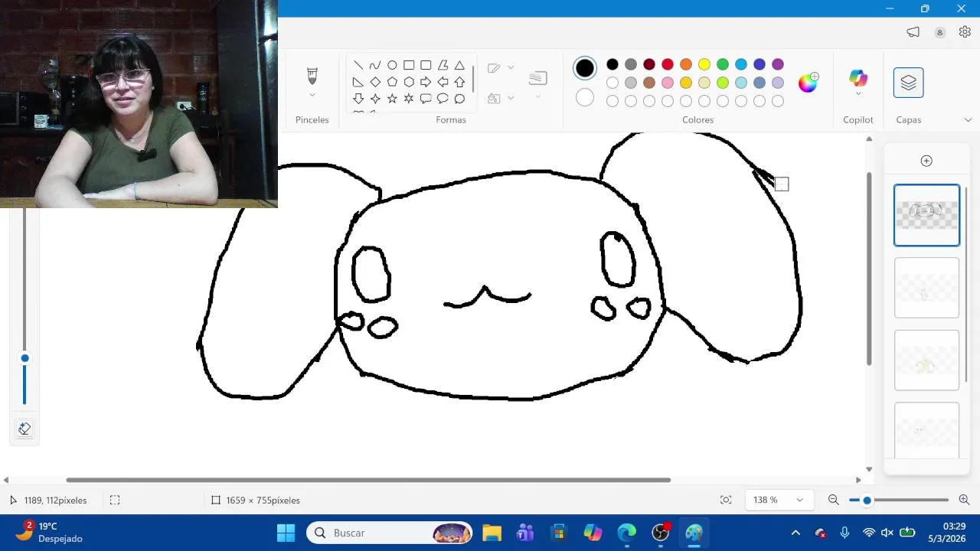This screenshot has height=551, width=980.
Task: Choose the Pinceles brush tool
Action: coord(312,76)
